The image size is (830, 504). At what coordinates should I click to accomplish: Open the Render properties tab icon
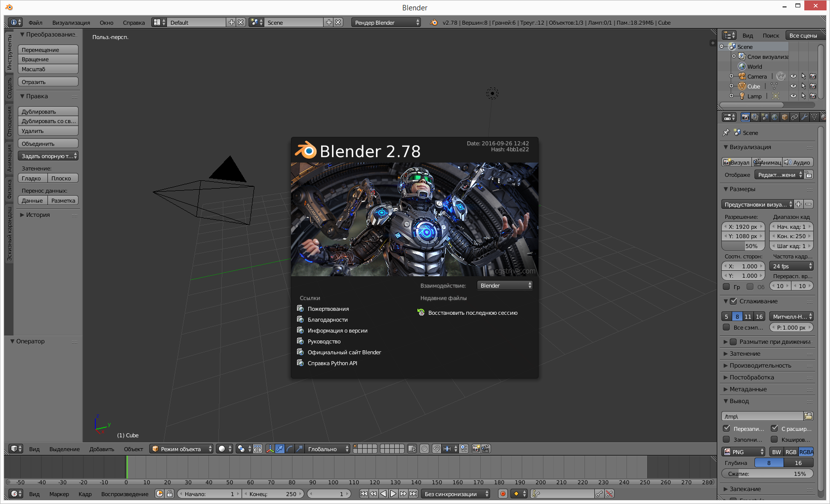click(x=745, y=117)
